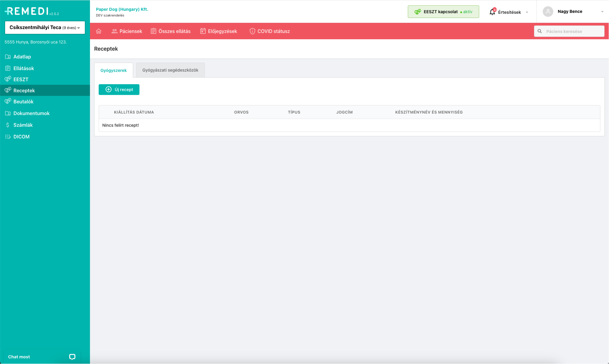Click the user avatar icon
The image size is (609, 364).
coord(548,12)
